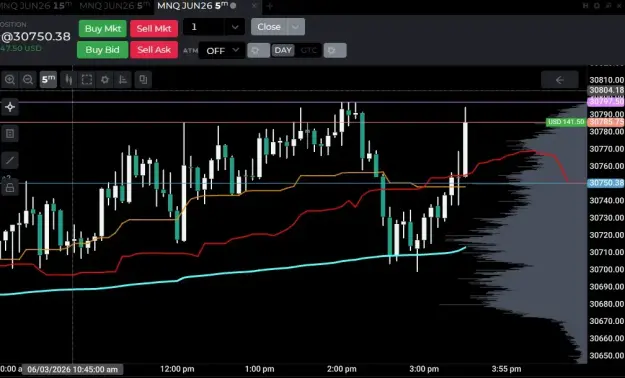Select GTC time-in-force
This screenshot has width=625, height=378.
click(309, 51)
